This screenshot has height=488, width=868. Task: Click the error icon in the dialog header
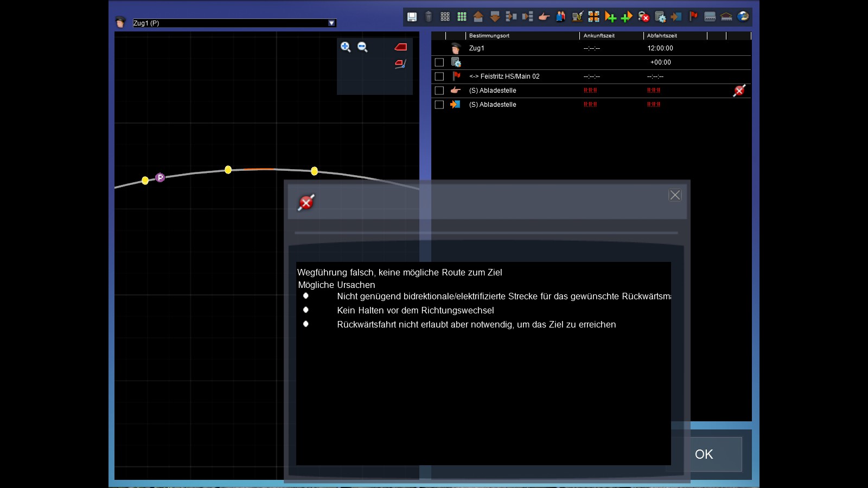[306, 202]
